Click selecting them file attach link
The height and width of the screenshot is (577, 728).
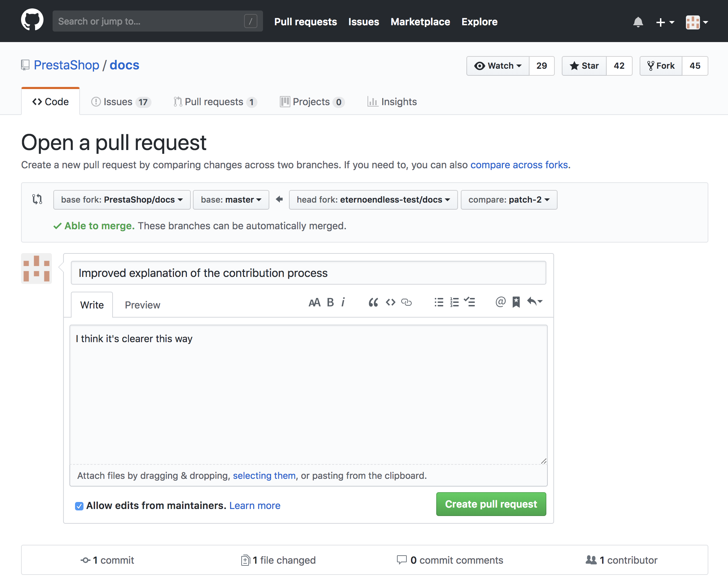[264, 476]
